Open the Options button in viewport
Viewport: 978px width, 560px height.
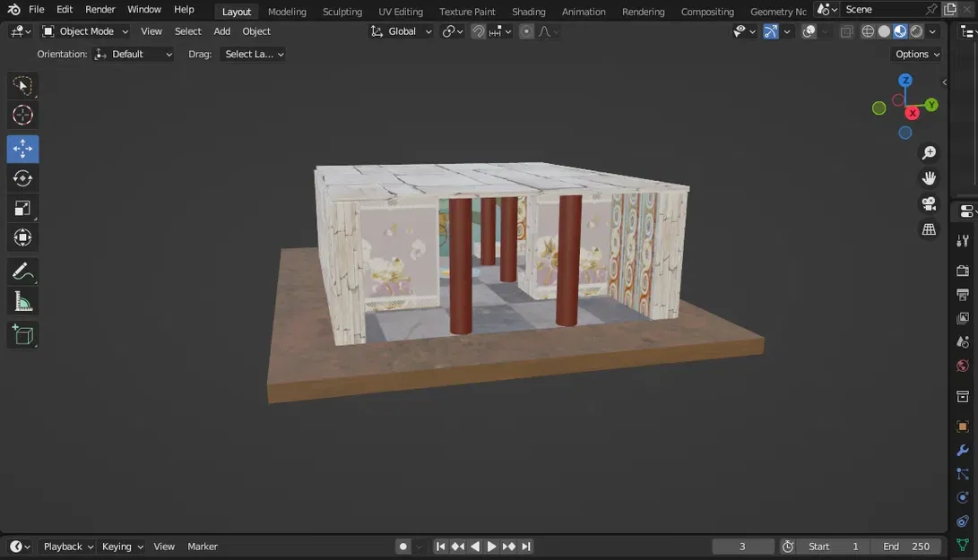point(916,55)
